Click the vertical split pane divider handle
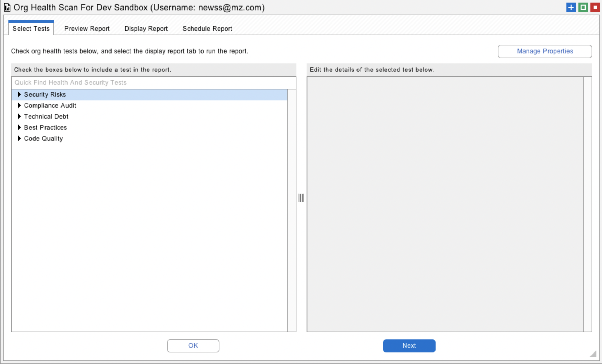 (301, 198)
